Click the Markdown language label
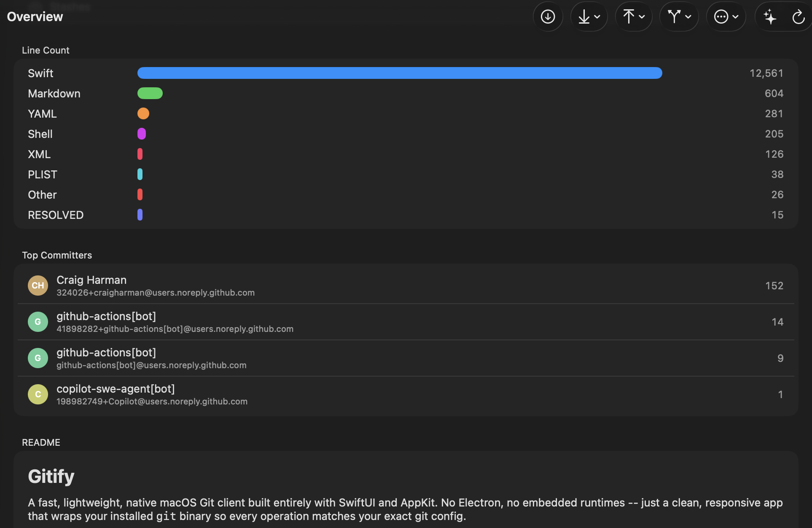Image resolution: width=812 pixels, height=528 pixels. point(54,94)
